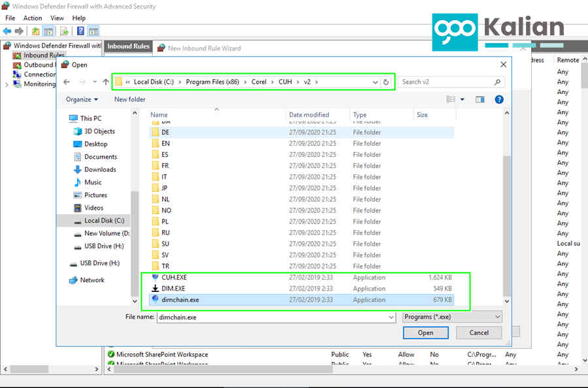Image resolution: width=588 pixels, height=388 pixels.
Task: Click the magnifier icon in the Search v2 box
Action: [497, 82]
